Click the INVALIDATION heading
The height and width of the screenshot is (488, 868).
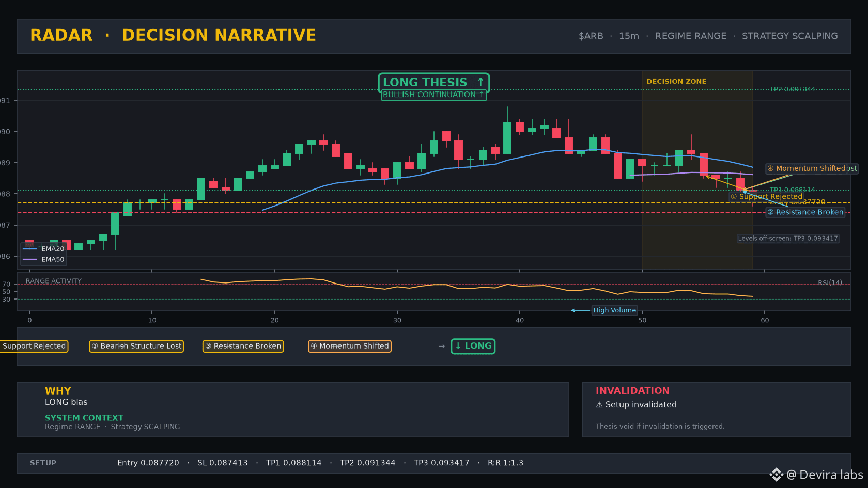632,391
